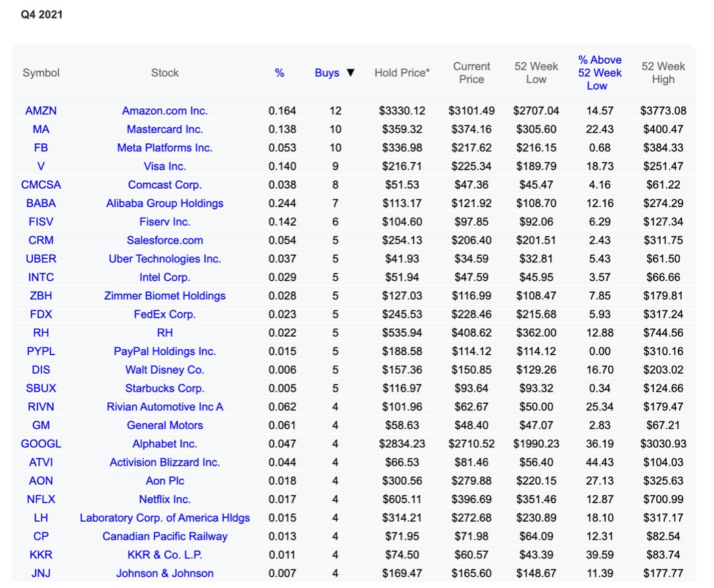
Task: Sort by % Above 52 Week Low
Action: click(600, 73)
